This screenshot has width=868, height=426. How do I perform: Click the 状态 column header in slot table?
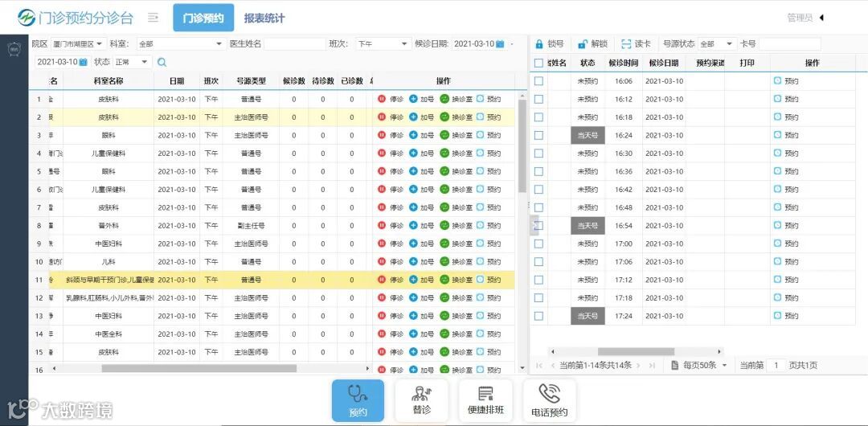[x=588, y=63]
